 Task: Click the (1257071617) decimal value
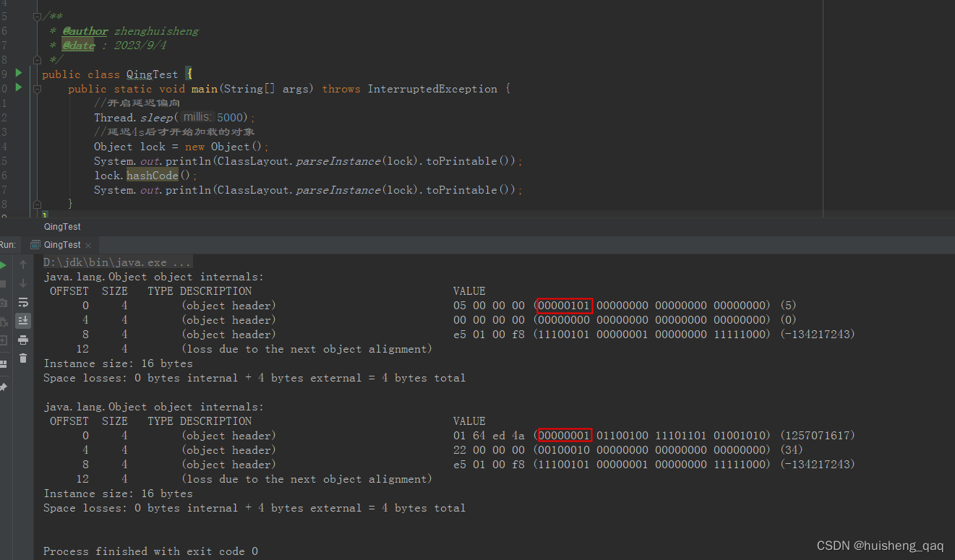tap(818, 436)
